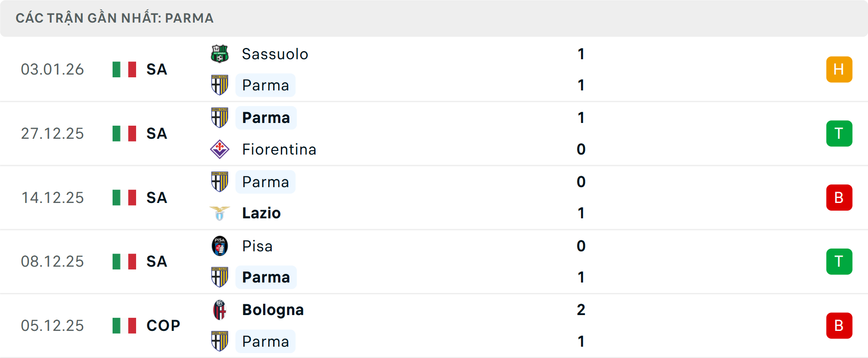Click the Parma team name link in Sassuolo row
The image size is (868, 358).
(265, 85)
